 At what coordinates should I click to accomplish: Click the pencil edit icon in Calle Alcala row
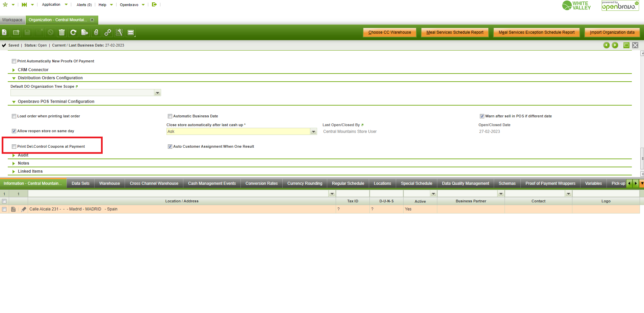coord(24,209)
